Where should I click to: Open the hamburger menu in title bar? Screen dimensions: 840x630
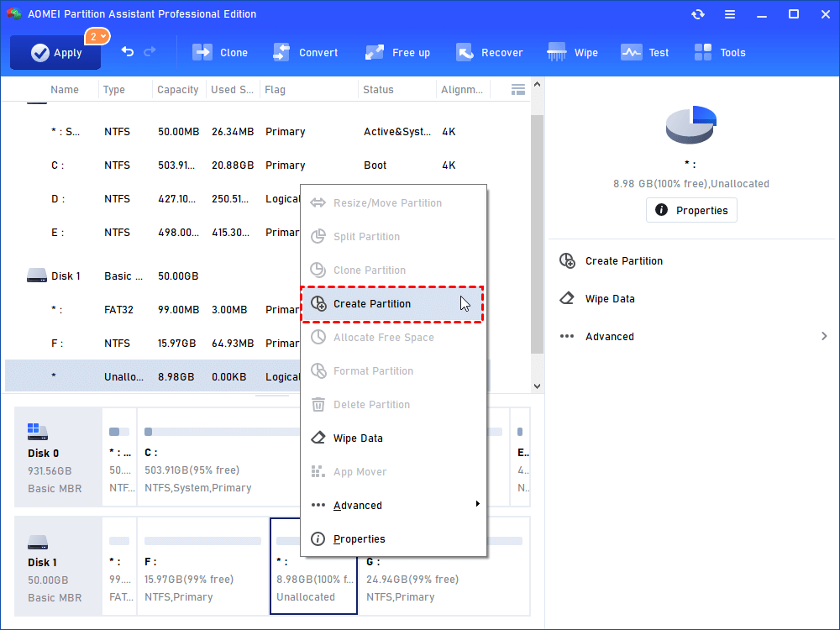pyautogui.click(x=730, y=14)
